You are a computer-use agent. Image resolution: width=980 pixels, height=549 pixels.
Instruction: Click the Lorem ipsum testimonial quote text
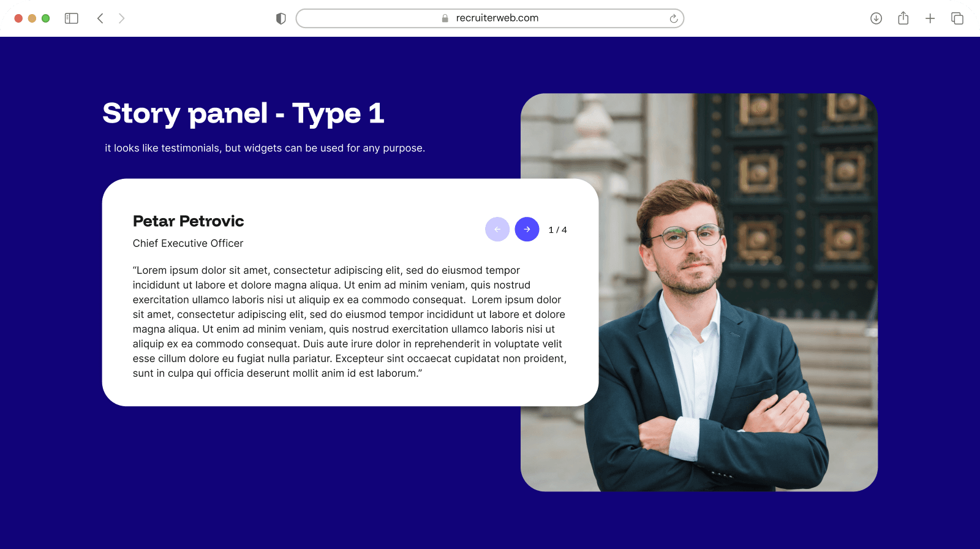tap(349, 322)
